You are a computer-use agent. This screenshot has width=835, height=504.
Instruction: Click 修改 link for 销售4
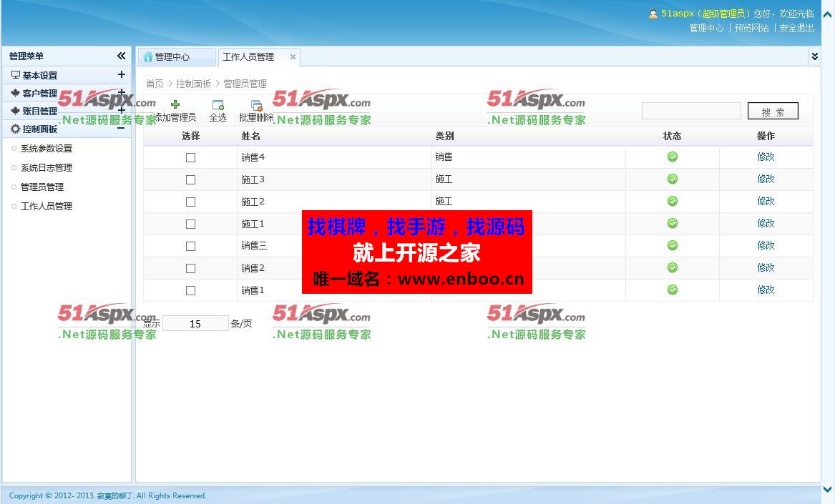tap(766, 157)
